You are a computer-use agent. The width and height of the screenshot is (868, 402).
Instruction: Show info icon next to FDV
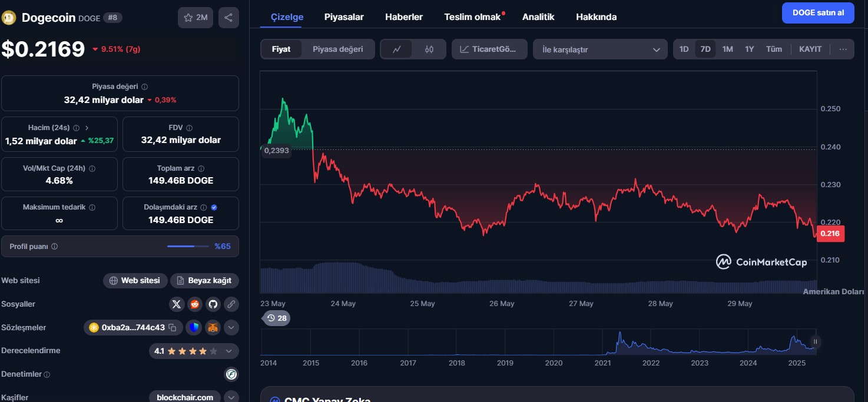coord(189,128)
